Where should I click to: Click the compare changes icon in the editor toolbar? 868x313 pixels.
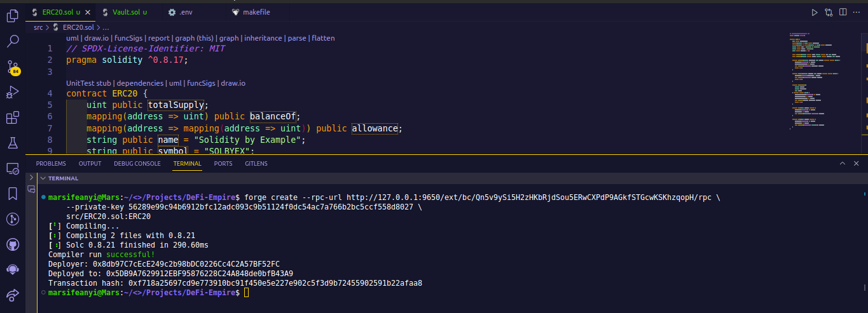click(829, 12)
